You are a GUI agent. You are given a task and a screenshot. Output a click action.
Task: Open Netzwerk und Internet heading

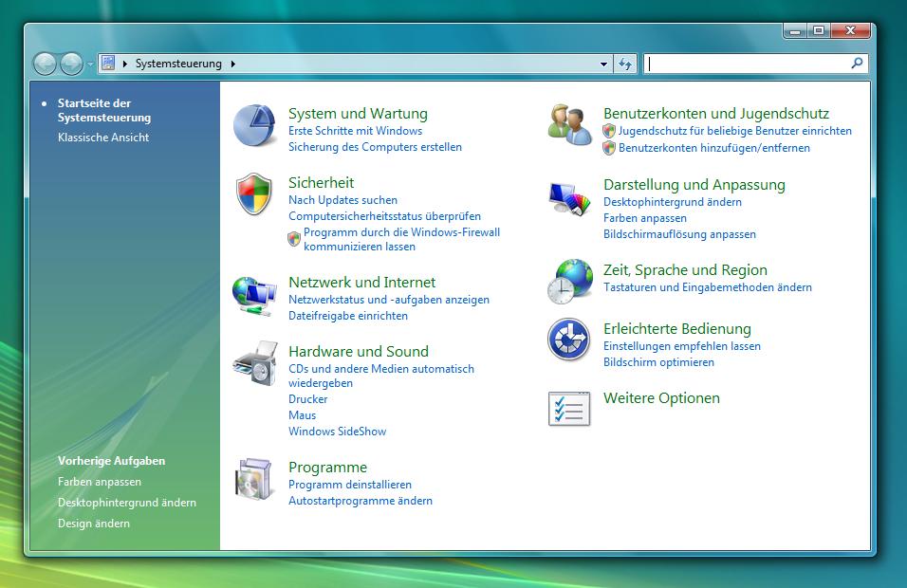pyautogui.click(x=362, y=283)
